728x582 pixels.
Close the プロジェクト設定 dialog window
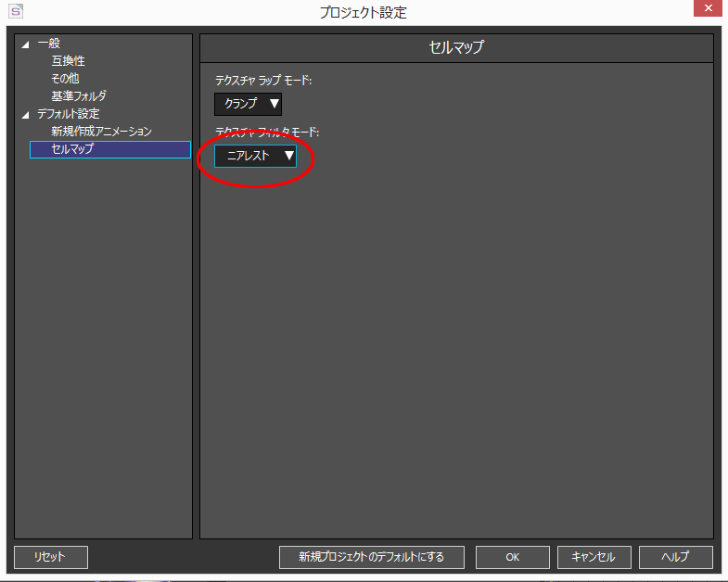coord(708,8)
